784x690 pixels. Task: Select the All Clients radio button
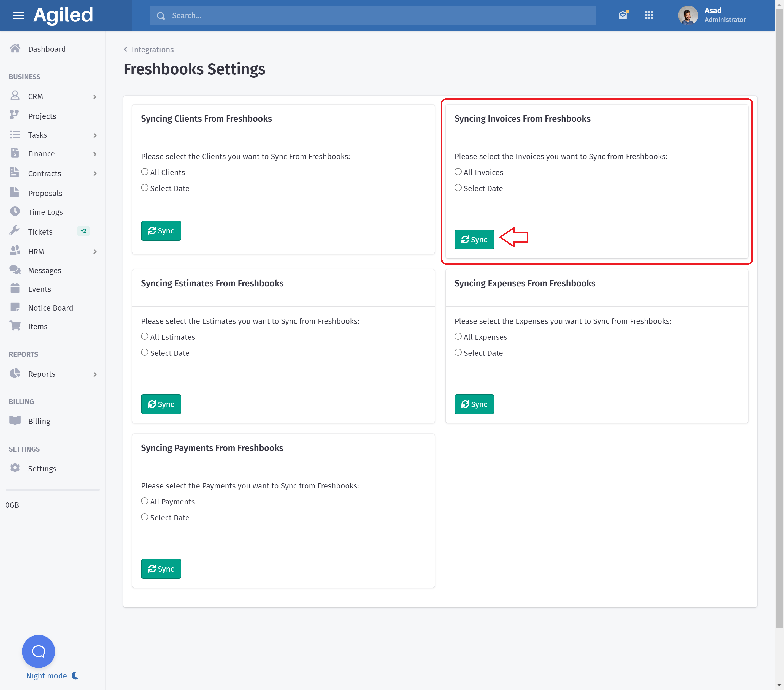click(145, 172)
